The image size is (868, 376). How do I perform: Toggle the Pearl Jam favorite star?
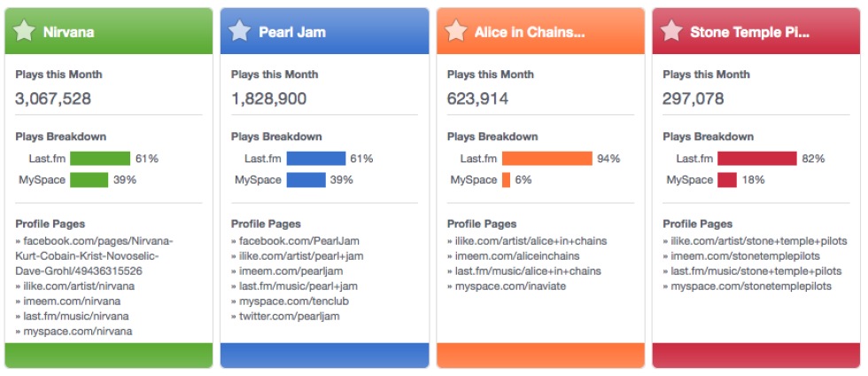click(239, 32)
